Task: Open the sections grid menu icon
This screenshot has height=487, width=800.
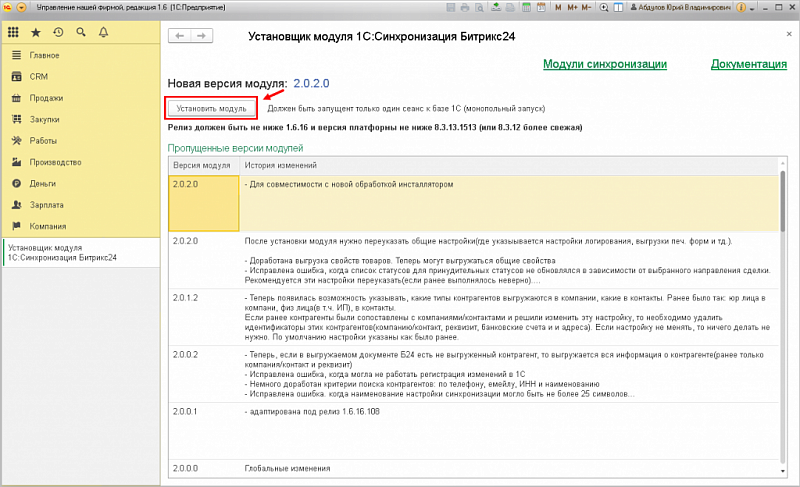Action: 13,32
